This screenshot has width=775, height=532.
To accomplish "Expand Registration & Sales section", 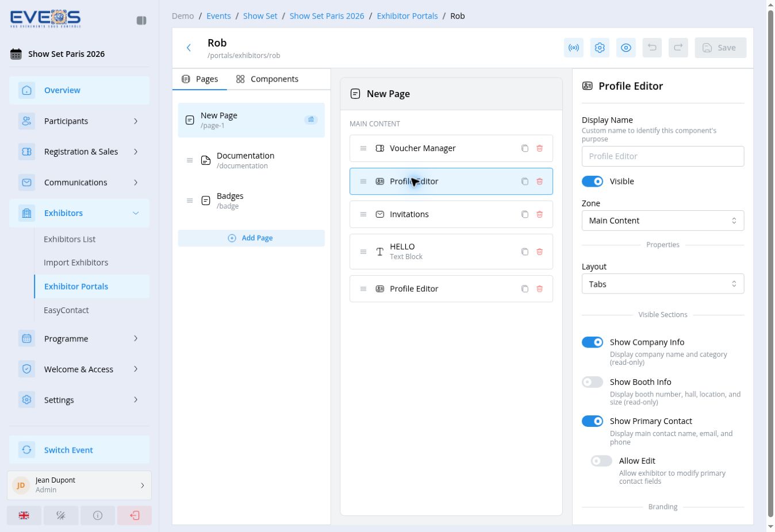I will 79,152.
